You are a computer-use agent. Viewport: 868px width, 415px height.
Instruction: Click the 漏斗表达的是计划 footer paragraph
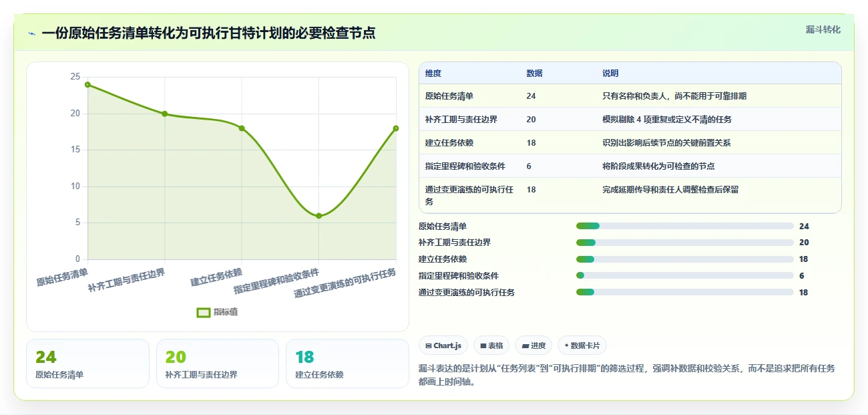point(626,375)
